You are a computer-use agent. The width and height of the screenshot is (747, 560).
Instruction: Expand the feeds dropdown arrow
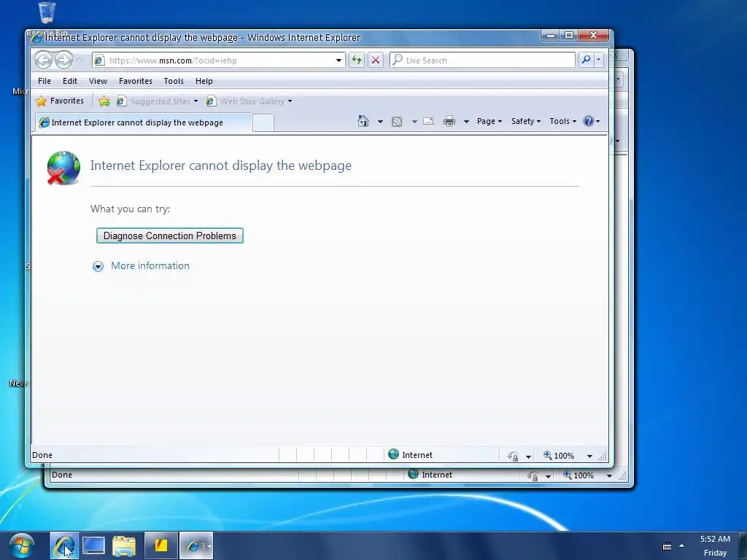pos(414,122)
